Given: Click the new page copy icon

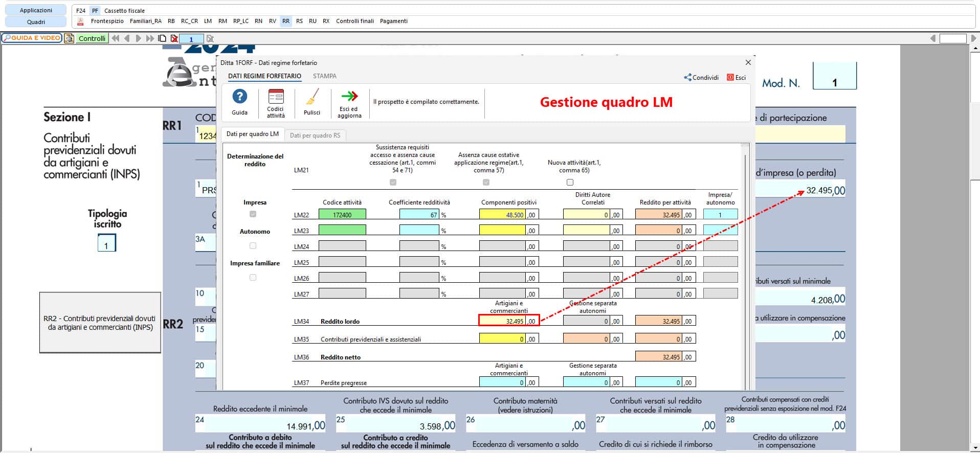Looking at the screenshot, I should (x=162, y=38).
